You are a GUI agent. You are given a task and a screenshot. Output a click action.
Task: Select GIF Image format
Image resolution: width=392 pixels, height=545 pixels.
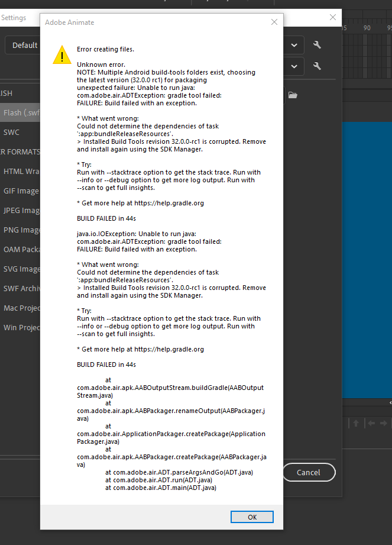coord(20,191)
